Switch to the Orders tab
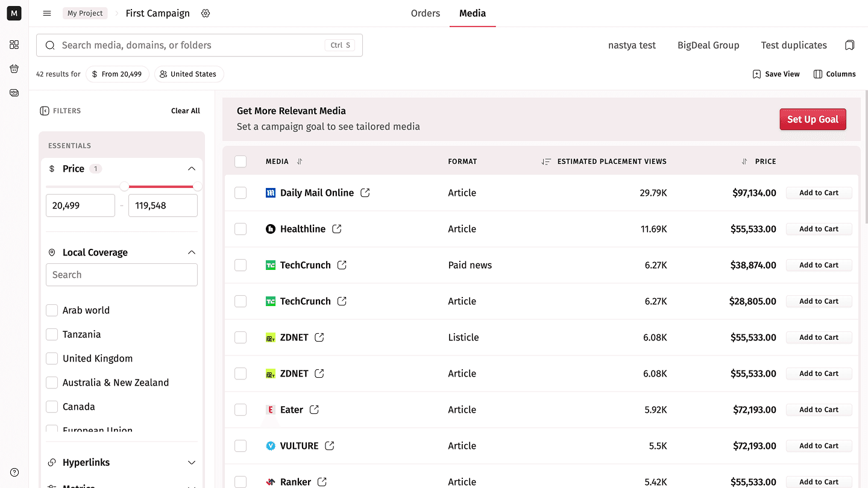Viewport: 868px width, 488px height. point(426,13)
